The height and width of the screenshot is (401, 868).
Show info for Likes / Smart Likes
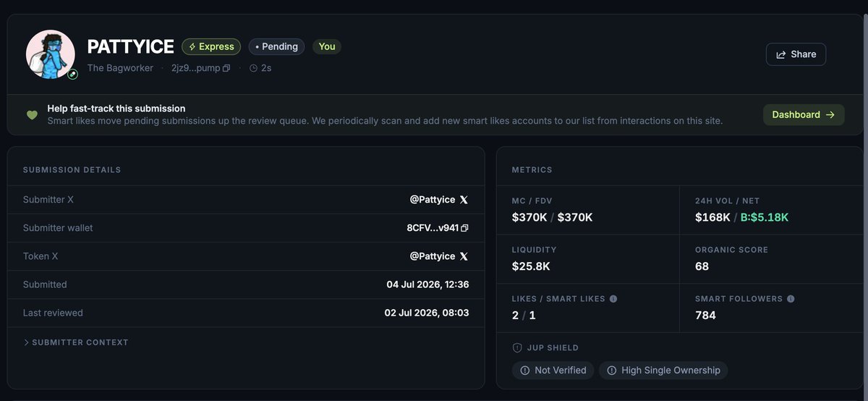pos(613,299)
